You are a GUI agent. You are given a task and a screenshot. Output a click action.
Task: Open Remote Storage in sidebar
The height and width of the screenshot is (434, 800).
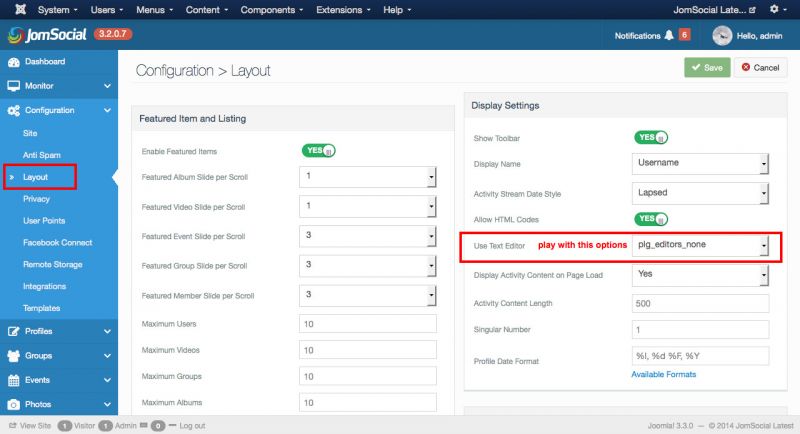pos(53,265)
